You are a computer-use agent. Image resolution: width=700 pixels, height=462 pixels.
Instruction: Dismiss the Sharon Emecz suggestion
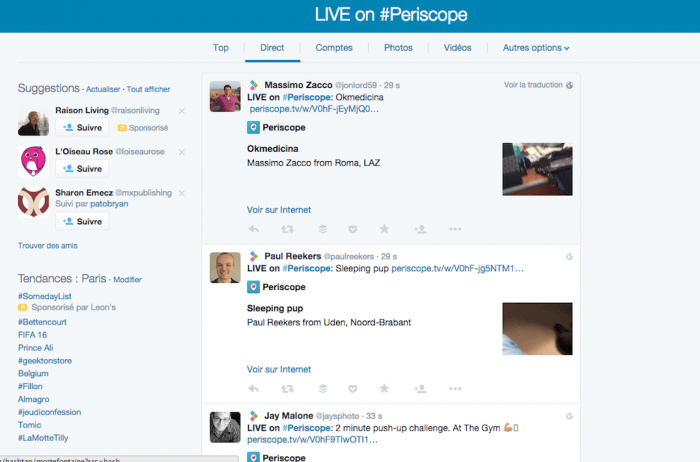pos(182,193)
